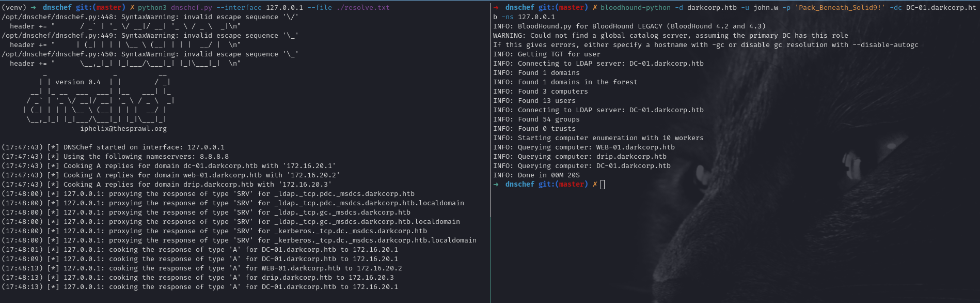Viewport: 980px width, 303px height.
Task: Click the 'Getting TGT for user' line
Action: coord(546,54)
